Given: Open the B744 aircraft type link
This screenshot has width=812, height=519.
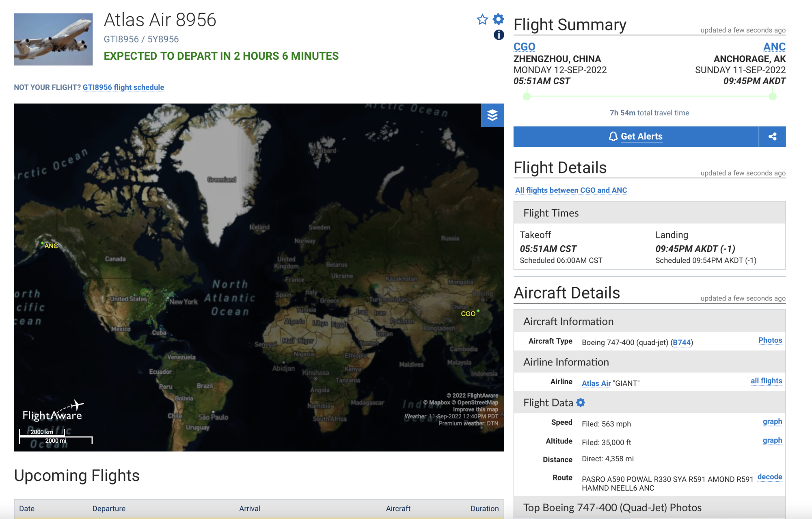Looking at the screenshot, I should coord(681,342).
